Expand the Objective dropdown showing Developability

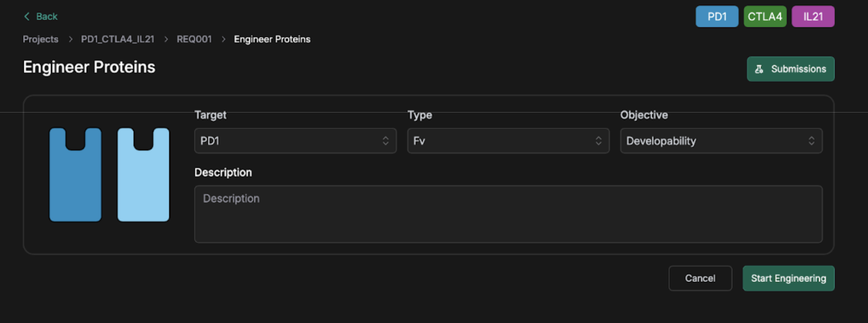click(x=714, y=141)
